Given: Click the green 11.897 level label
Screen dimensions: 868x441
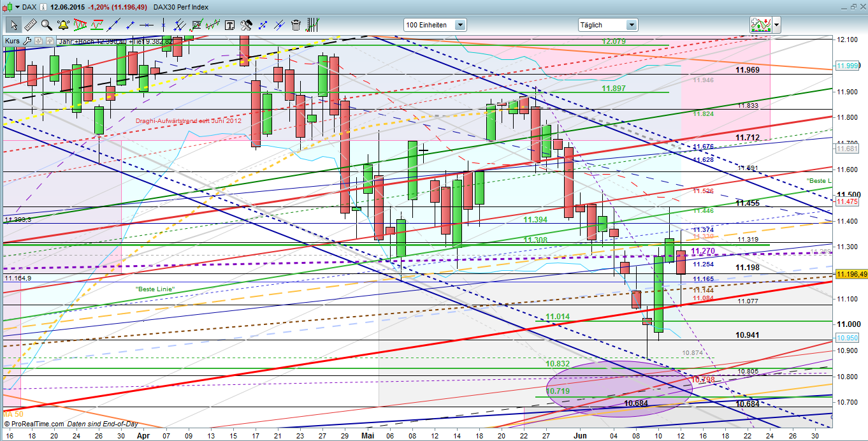Looking at the screenshot, I should (x=614, y=88).
